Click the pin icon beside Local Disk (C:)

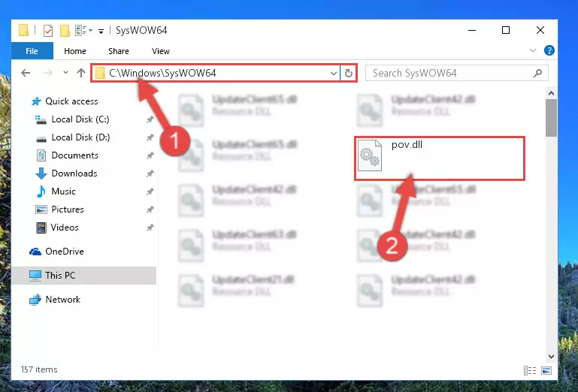[150, 119]
